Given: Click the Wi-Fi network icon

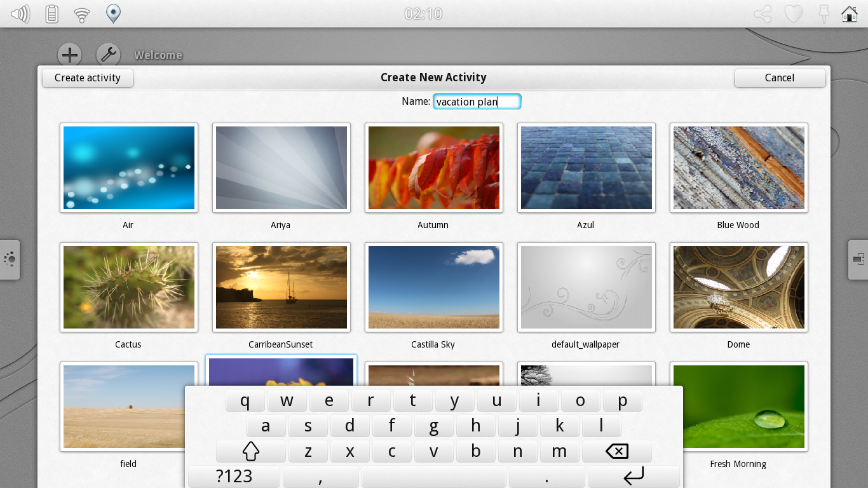Looking at the screenshot, I should pos(82,14).
